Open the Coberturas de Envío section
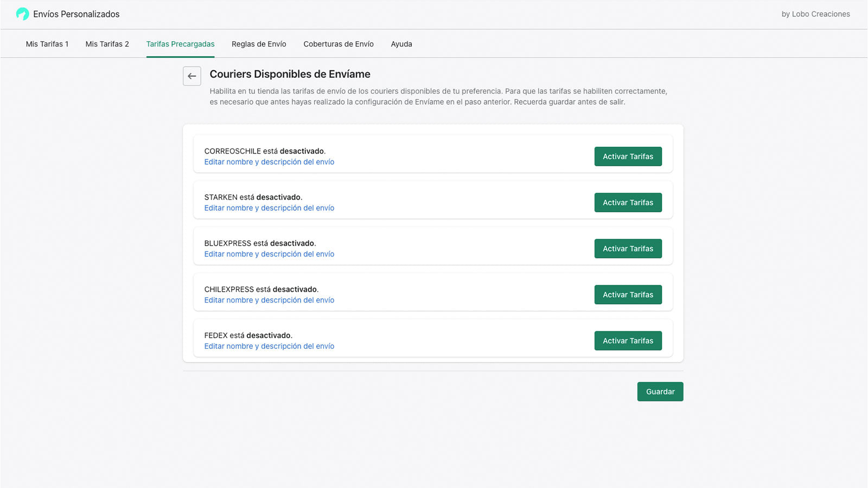868x488 pixels. [339, 44]
